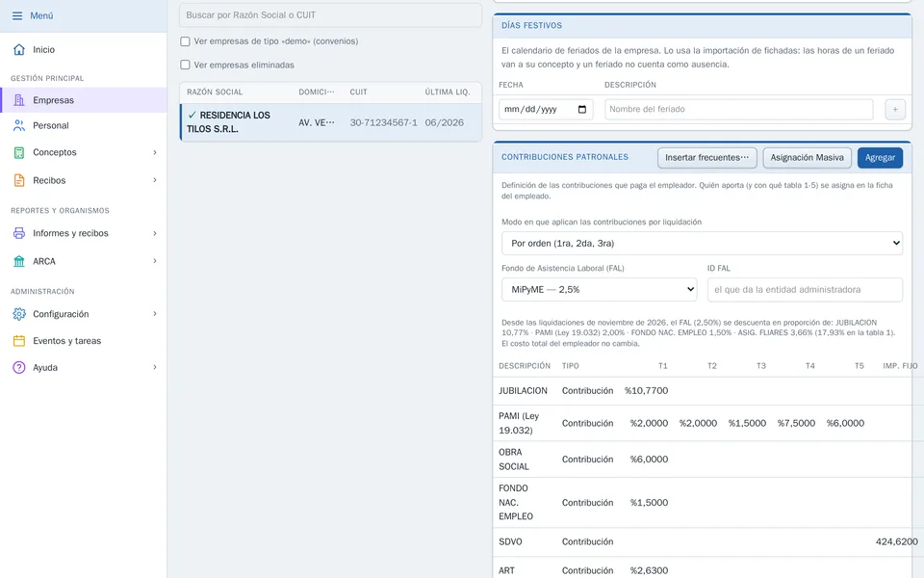Screen dimensions: 924x578
Task: Click the RAZÓN SOCIAL column header
Action: point(215,92)
